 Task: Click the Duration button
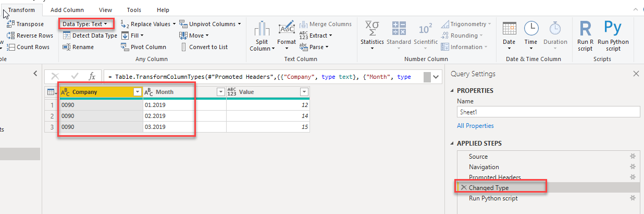click(x=555, y=36)
